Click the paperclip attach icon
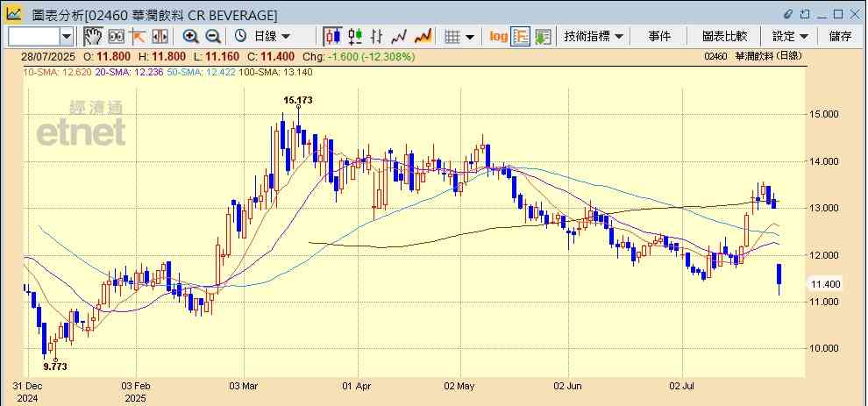 pyautogui.click(x=789, y=14)
